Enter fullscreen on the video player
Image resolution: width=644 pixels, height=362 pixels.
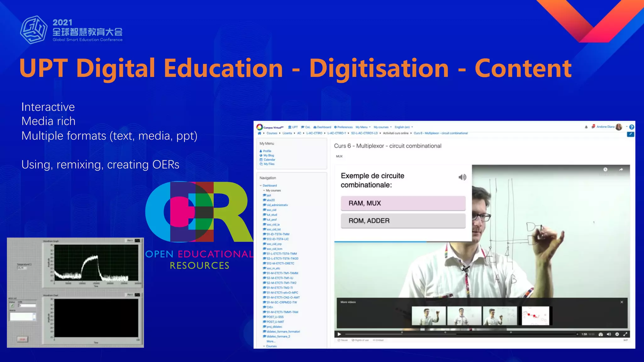pos(625,334)
